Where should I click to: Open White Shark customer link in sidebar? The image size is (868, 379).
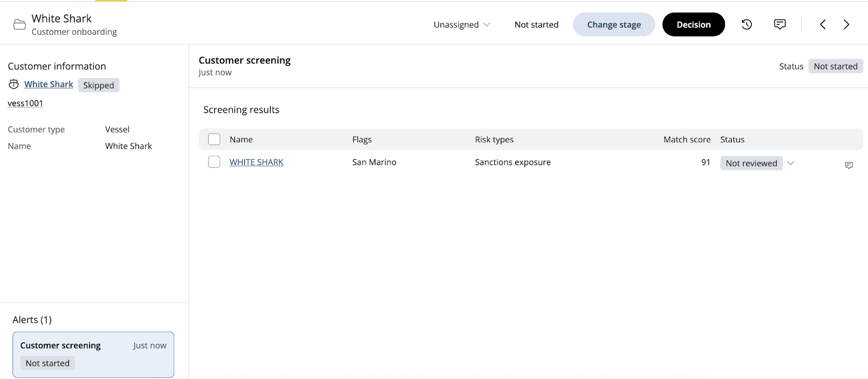tap(49, 84)
